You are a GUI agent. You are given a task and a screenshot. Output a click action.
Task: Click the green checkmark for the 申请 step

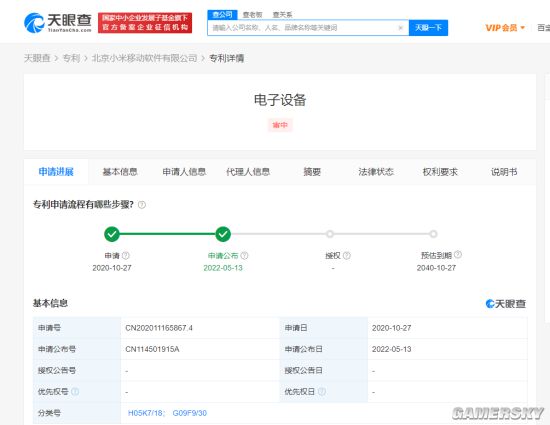click(x=112, y=234)
